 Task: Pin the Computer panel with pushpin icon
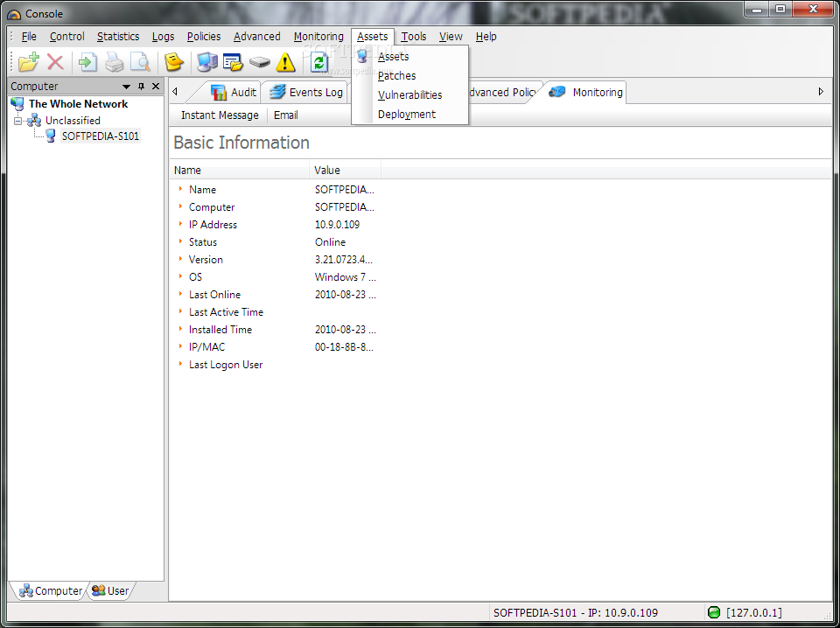[x=142, y=87]
